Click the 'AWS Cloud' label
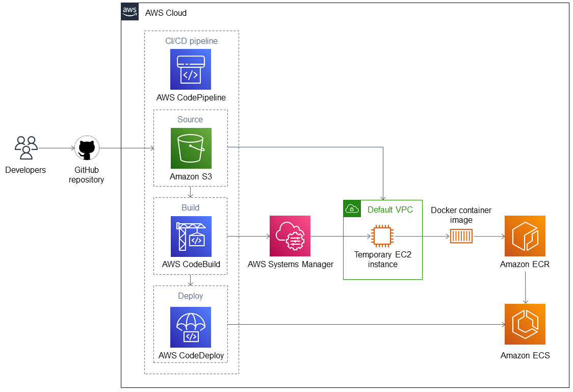 166,13
